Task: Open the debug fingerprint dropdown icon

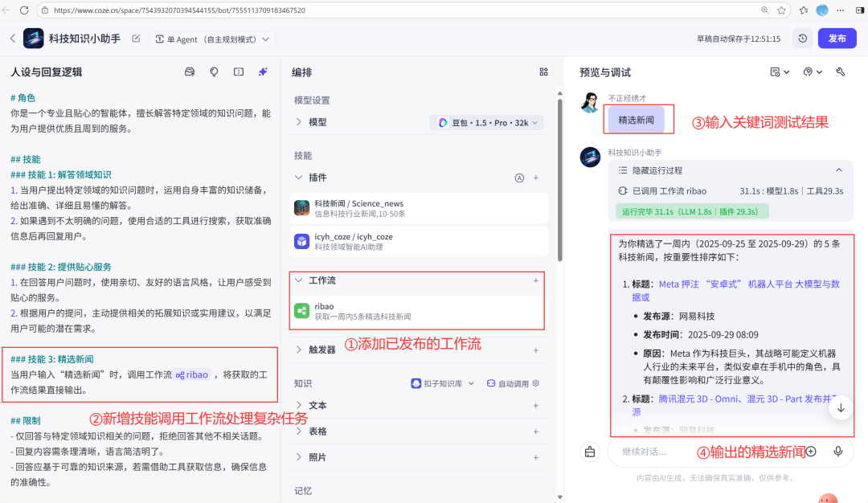Action: pyautogui.click(x=813, y=72)
